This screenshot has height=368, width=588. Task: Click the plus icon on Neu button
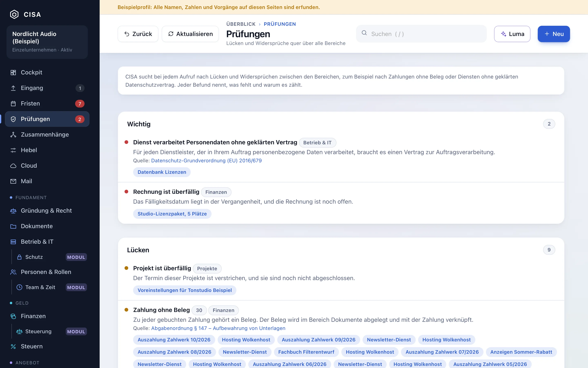point(547,34)
